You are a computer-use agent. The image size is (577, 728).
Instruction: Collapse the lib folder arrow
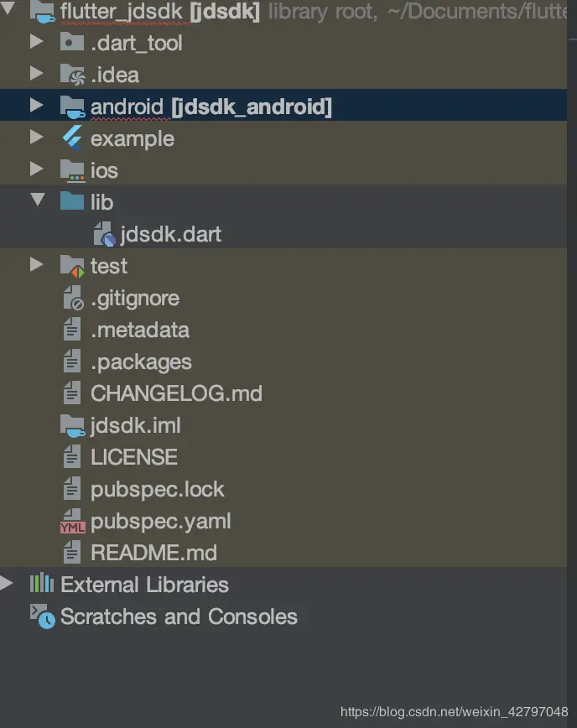coord(36,201)
